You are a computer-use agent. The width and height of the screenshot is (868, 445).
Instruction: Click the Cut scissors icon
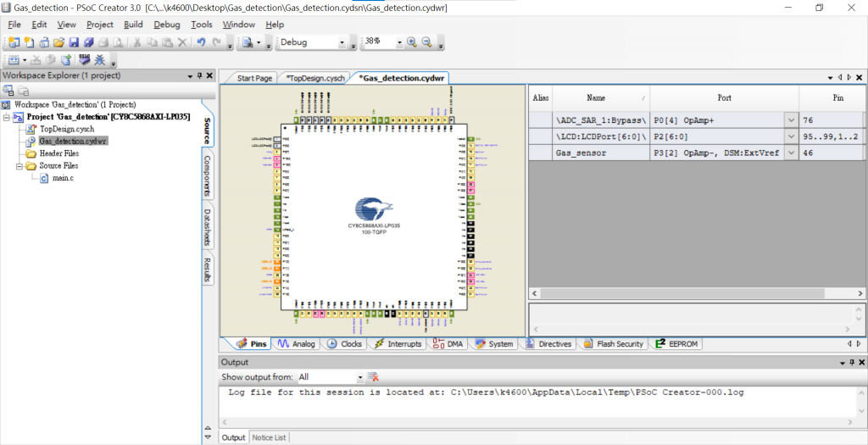click(x=136, y=42)
